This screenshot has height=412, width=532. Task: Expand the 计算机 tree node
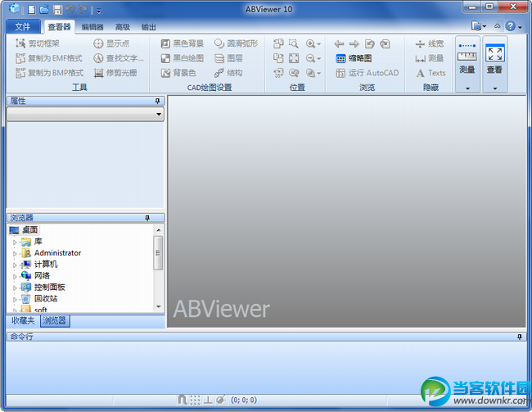point(15,265)
